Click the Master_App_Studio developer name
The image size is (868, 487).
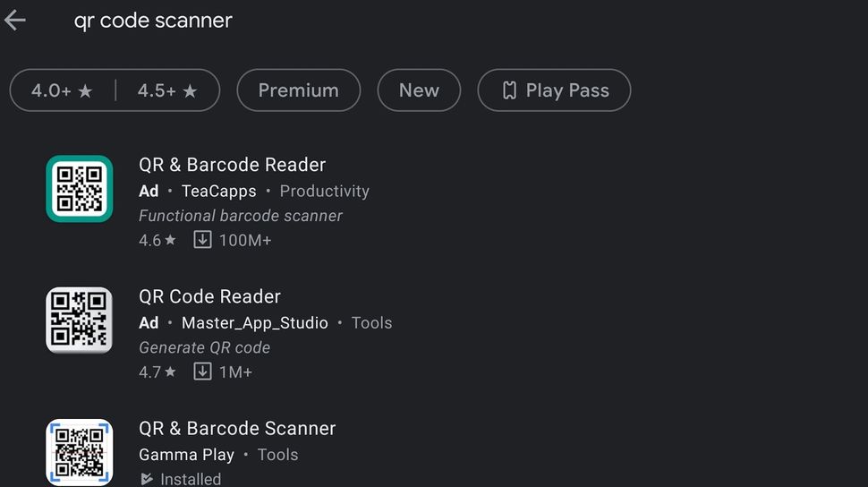click(x=254, y=322)
